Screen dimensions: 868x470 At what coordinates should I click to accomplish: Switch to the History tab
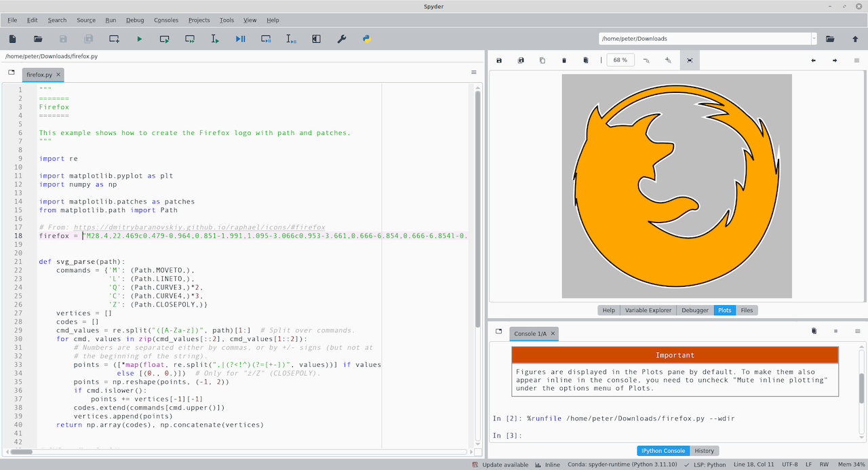[705, 450]
